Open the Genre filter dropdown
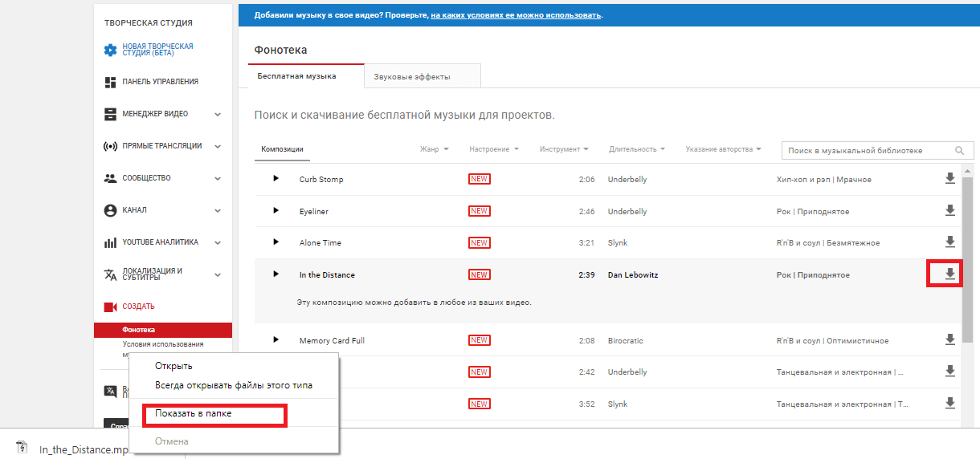Image resolution: width=980 pixels, height=459 pixels. pyautogui.click(x=434, y=149)
